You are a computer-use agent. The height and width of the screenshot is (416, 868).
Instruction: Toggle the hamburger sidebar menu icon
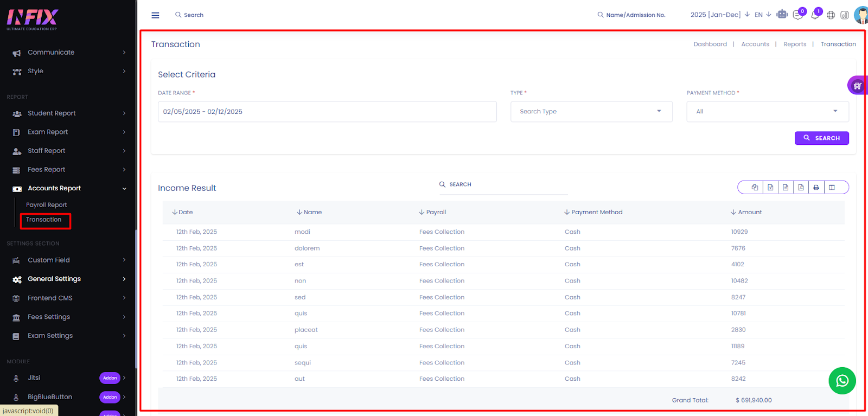pyautogui.click(x=155, y=15)
